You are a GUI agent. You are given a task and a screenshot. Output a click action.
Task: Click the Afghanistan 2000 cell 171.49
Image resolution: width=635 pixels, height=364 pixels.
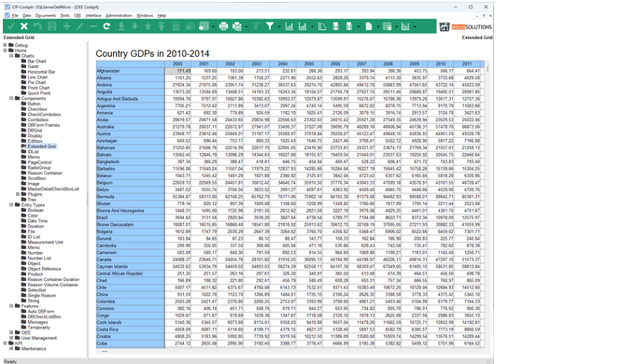(x=177, y=71)
